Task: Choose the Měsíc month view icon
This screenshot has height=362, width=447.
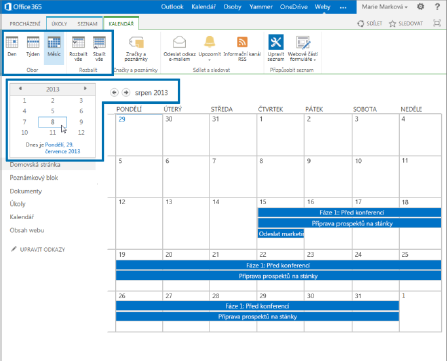Action: 54,43
